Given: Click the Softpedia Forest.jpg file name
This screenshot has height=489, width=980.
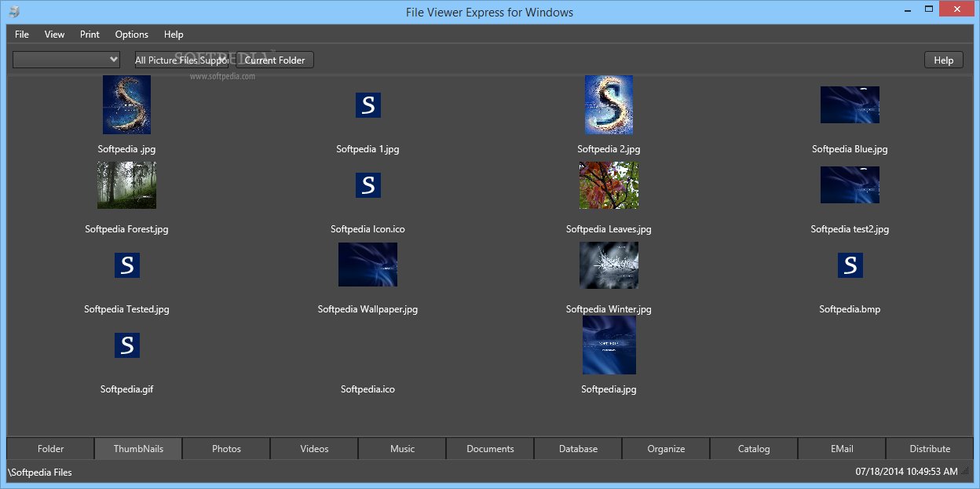Looking at the screenshot, I should pyautogui.click(x=127, y=229).
